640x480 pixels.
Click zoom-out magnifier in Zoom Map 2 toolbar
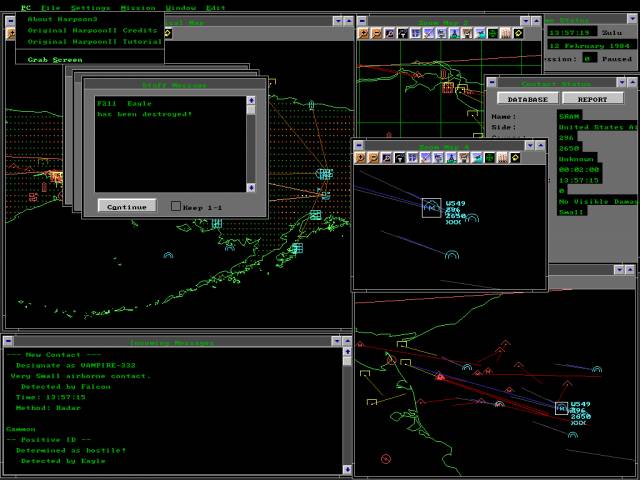click(x=376, y=33)
